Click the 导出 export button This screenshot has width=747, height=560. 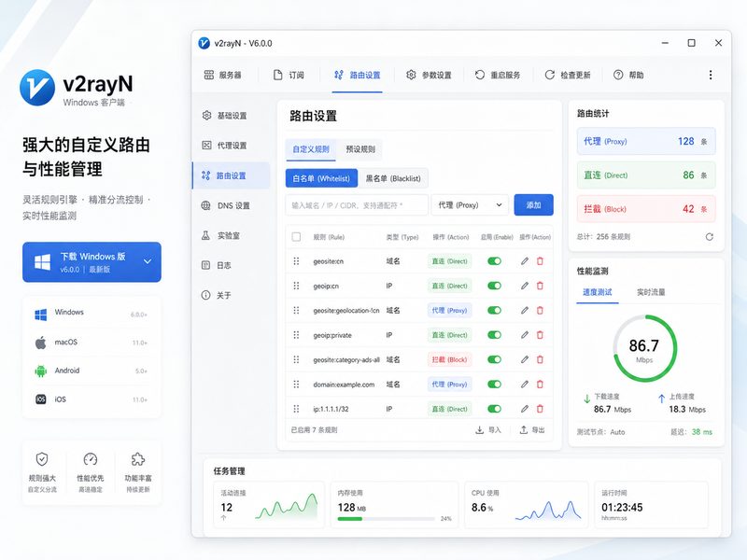[532, 430]
